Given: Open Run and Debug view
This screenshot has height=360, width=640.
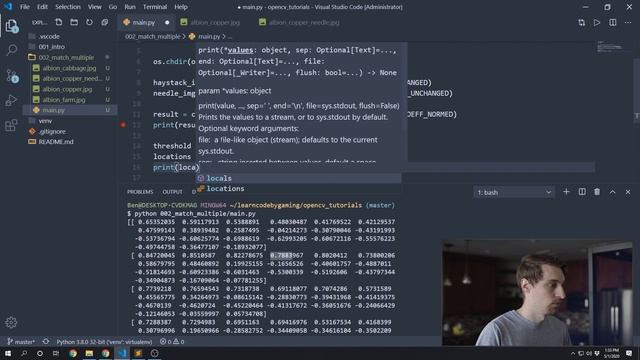Looking at the screenshot, I should click(x=11, y=100).
